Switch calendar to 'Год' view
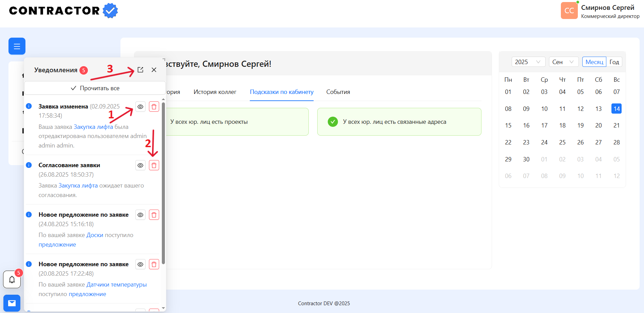Viewport: 644px width, 313px height. tap(614, 62)
